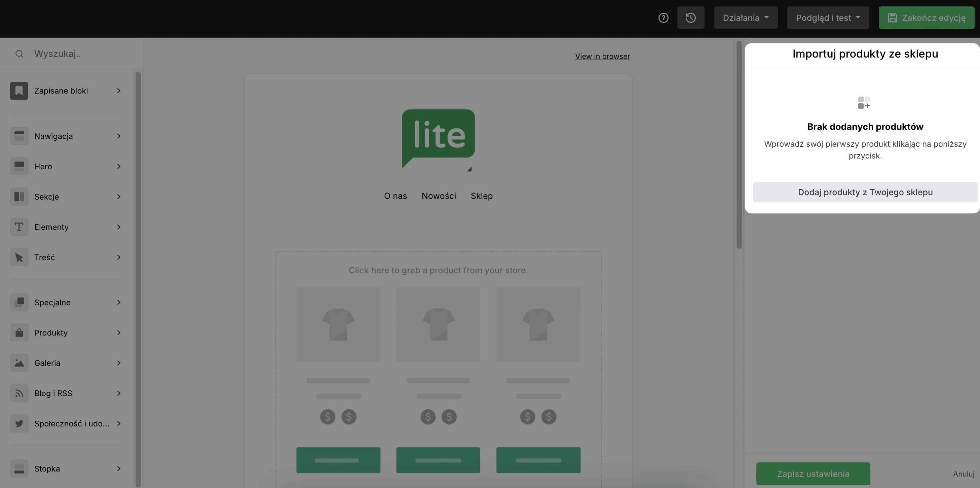980x488 pixels.
Task: Click the Treść cursor icon
Action: click(x=19, y=257)
